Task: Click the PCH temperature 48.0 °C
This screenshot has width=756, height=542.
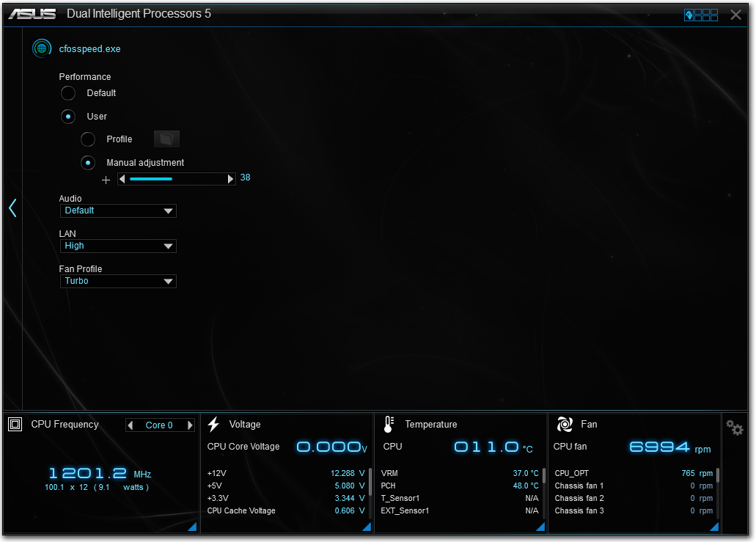Action: point(526,486)
